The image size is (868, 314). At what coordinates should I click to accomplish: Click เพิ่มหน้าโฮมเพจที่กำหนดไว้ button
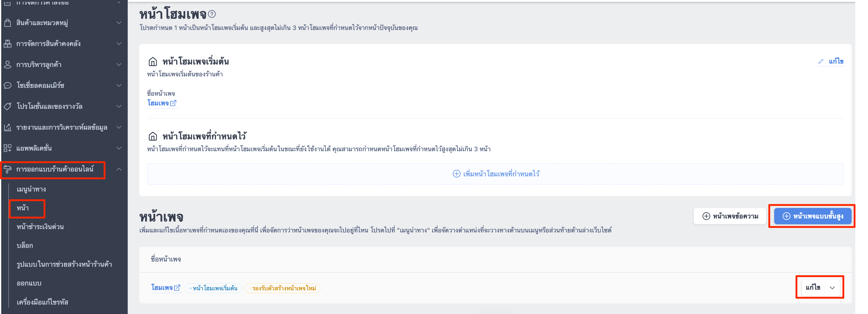[x=495, y=174]
